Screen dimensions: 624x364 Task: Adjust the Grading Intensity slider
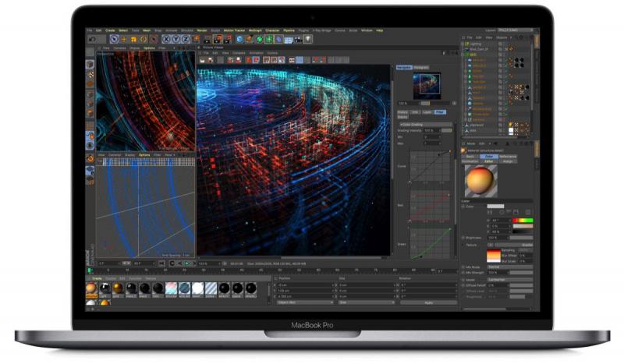tap(446, 130)
